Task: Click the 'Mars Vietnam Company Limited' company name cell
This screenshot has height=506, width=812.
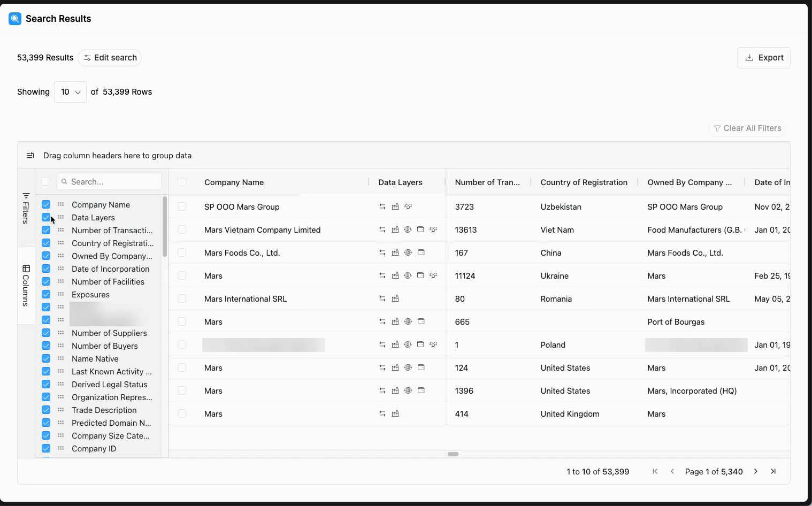Action: click(262, 230)
